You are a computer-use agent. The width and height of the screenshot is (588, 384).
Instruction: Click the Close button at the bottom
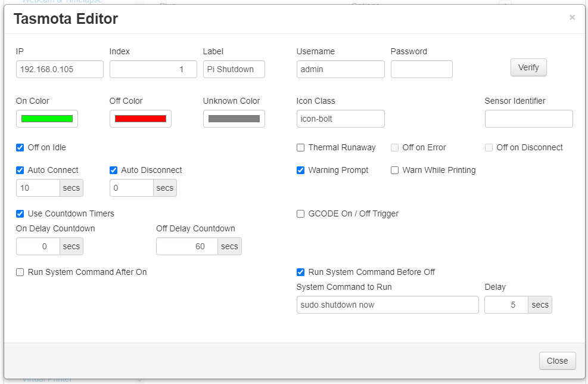coord(557,361)
